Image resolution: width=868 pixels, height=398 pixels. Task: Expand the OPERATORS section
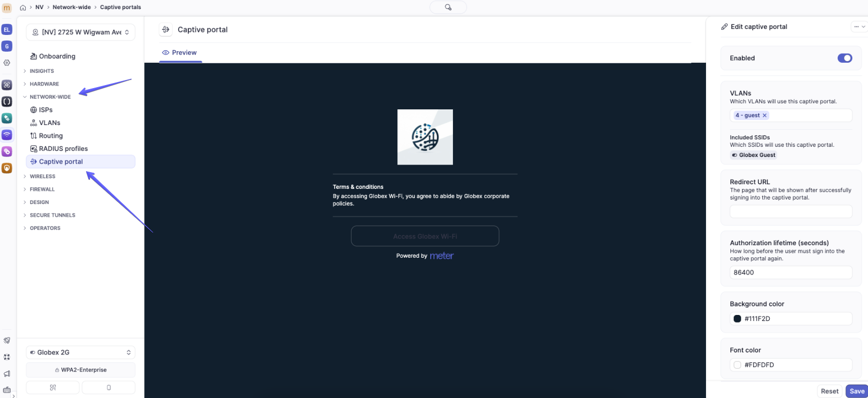(45, 228)
